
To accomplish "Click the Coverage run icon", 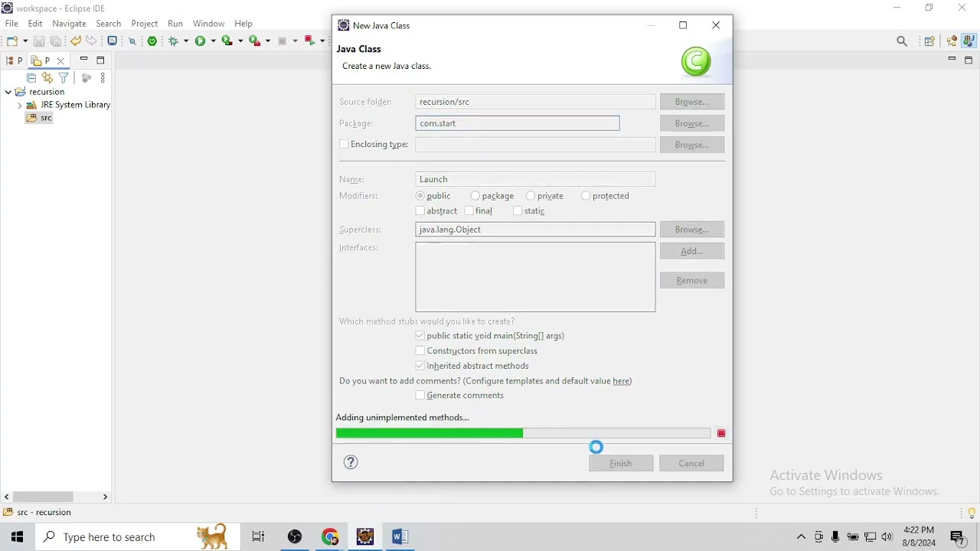I will tap(227, 41).
